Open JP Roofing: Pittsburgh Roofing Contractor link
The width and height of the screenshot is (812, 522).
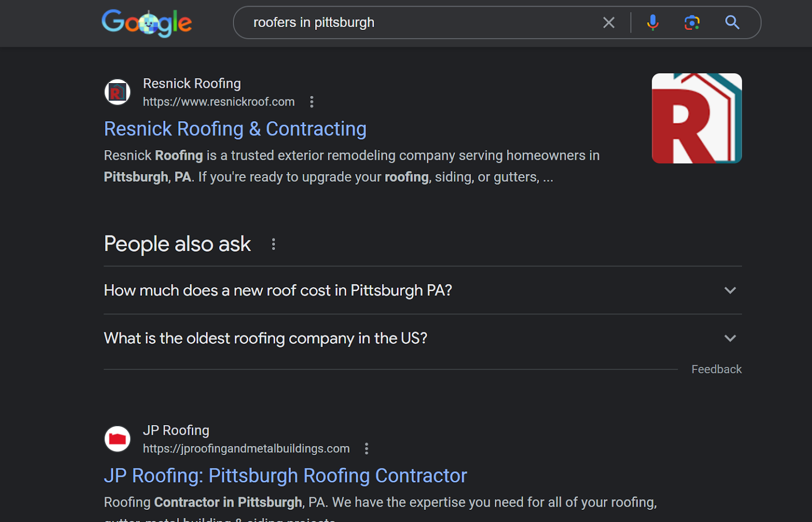pos(285,476)
